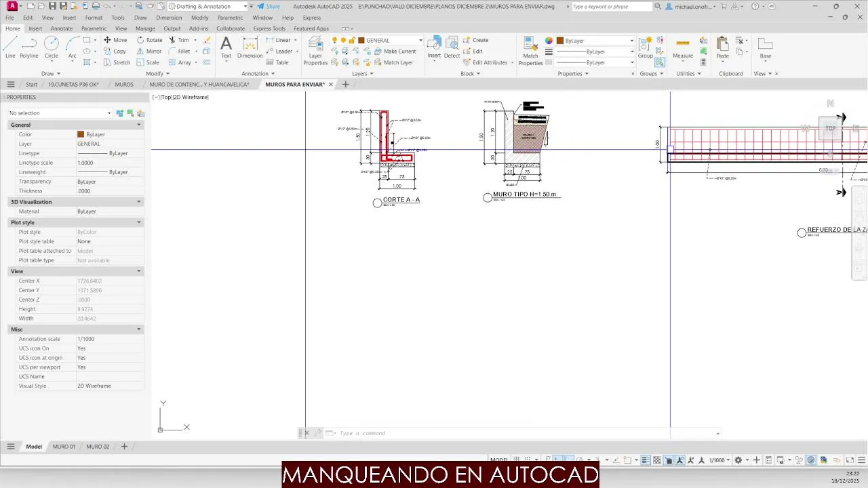Screen dimensions: 868x488
Task: Click Match Layer button
Action: point(393,62)
